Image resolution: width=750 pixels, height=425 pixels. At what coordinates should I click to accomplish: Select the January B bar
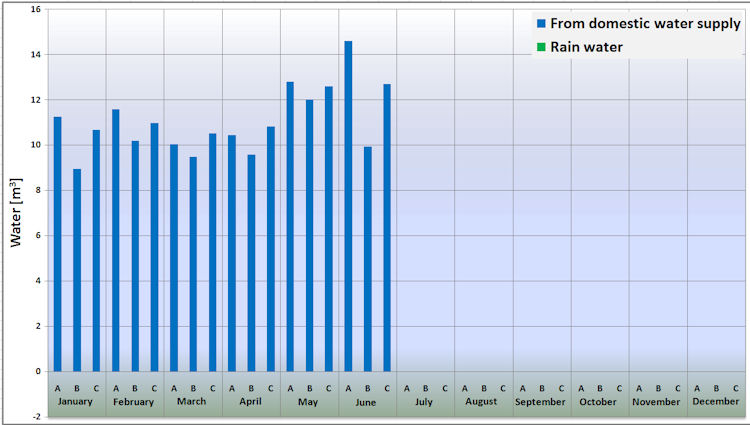click(x=77, y=270)
